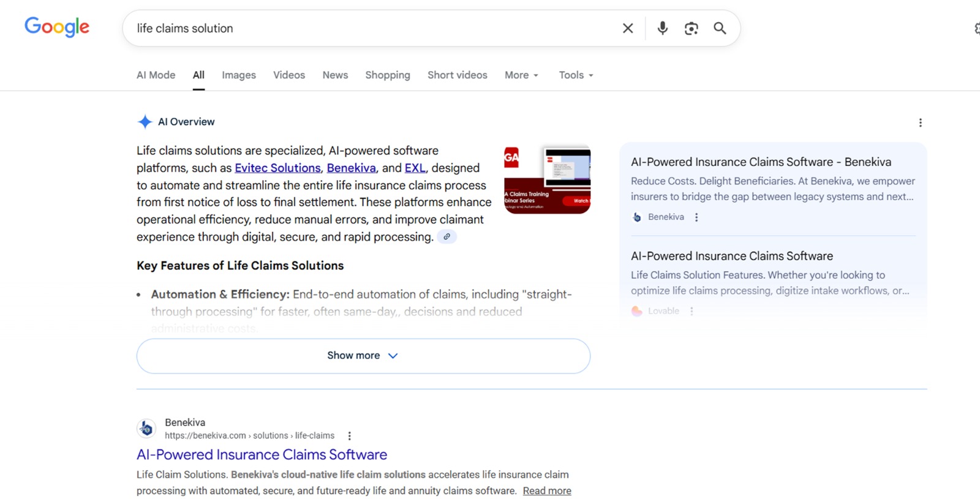Switch to Videos tab
This screenshot has height=499, width=980.
click(289, 75)
